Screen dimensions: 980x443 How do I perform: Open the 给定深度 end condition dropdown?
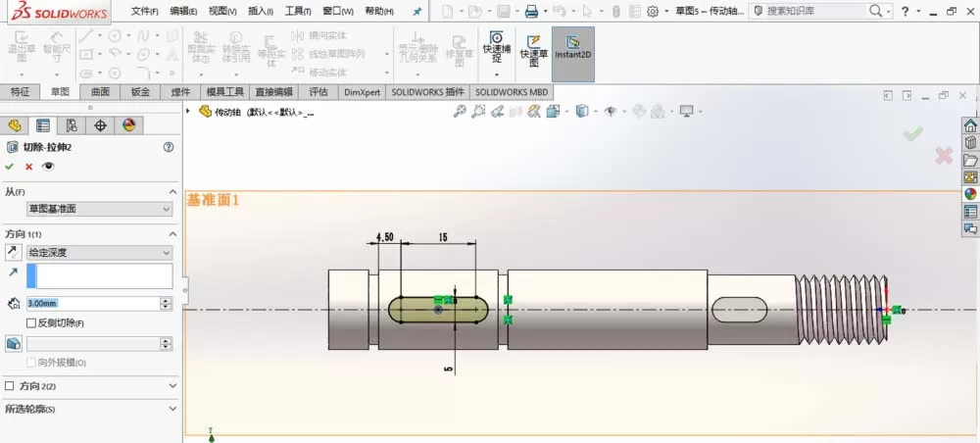click(99, 253)
